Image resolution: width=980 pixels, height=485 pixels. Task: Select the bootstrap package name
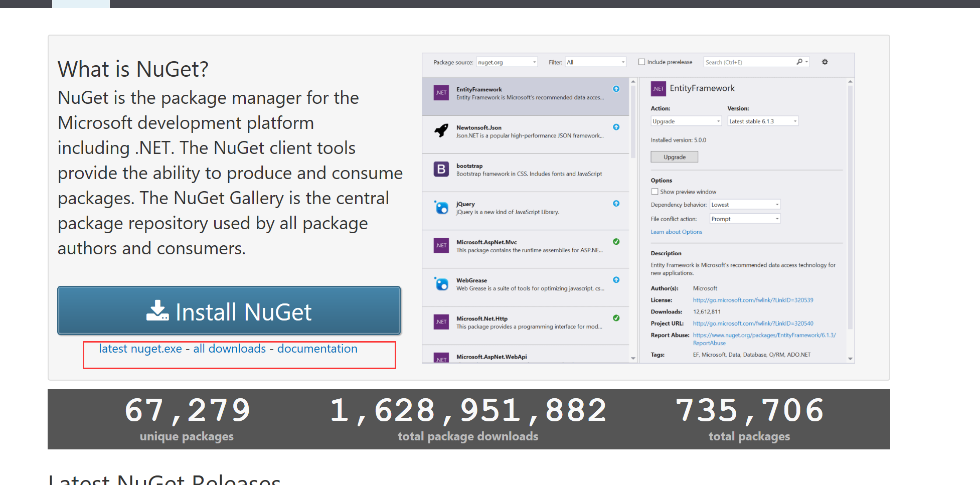click(469, 166)
